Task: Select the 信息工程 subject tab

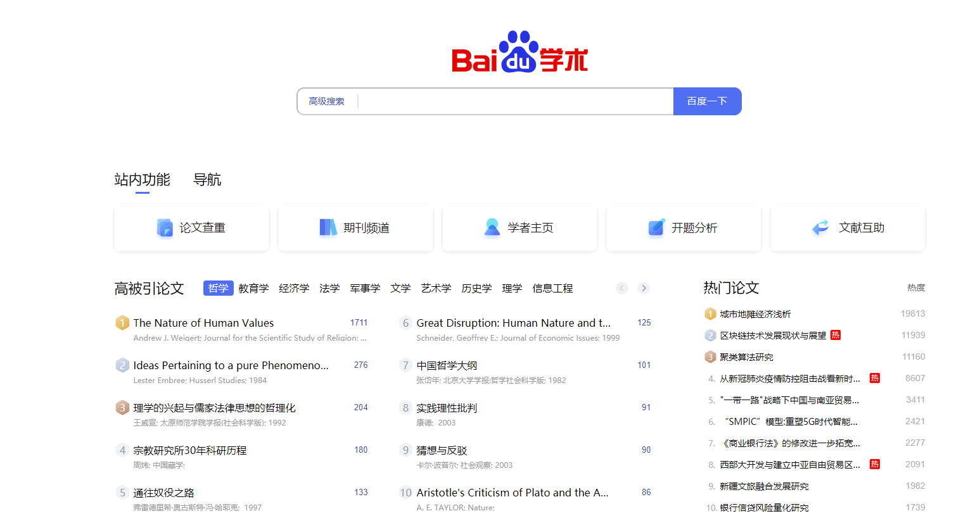Action: coord(552,288)
